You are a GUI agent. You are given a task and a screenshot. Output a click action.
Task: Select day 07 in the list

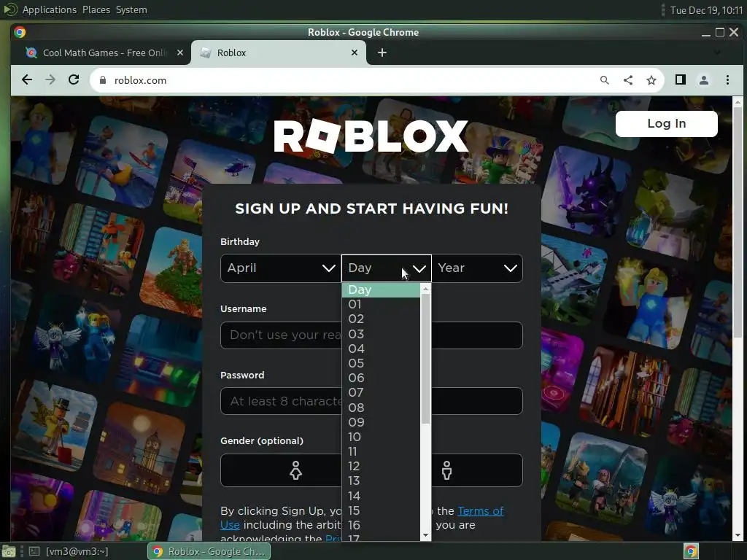tap(381, 393)
